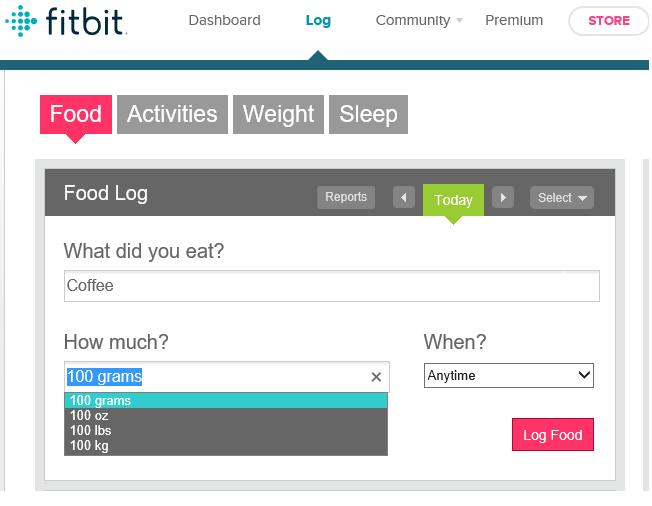Go to previous day arrow
The image size is (652, 506).
point(404,198)
